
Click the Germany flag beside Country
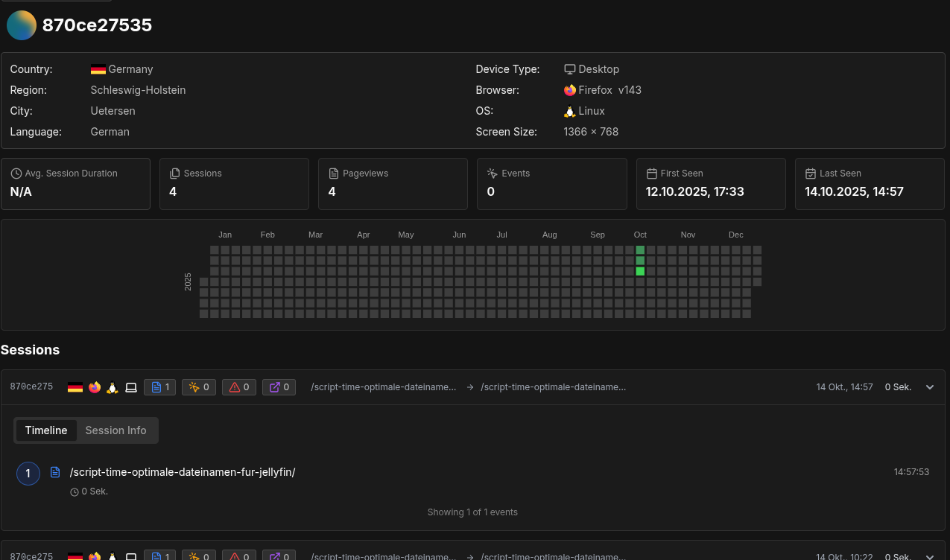tap(98, 69)
